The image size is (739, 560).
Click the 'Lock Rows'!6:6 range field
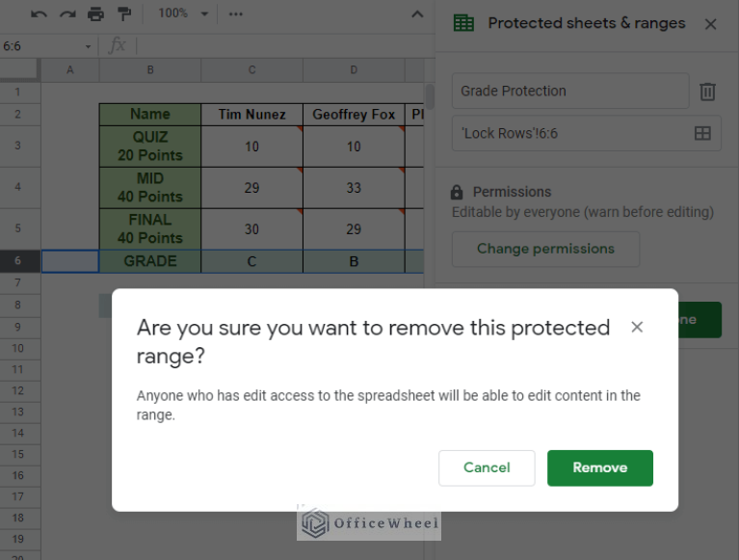pyautogui.click(x=568, y=133)
